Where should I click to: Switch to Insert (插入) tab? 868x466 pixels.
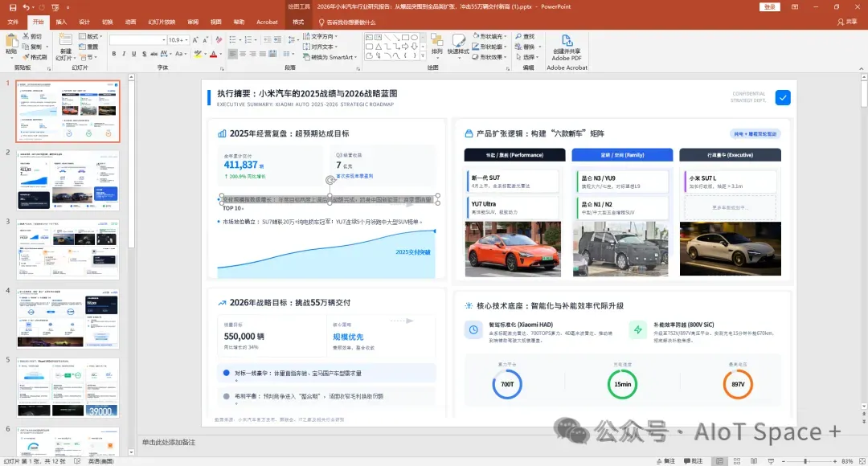pyautogui.click(x=61, y=22)
